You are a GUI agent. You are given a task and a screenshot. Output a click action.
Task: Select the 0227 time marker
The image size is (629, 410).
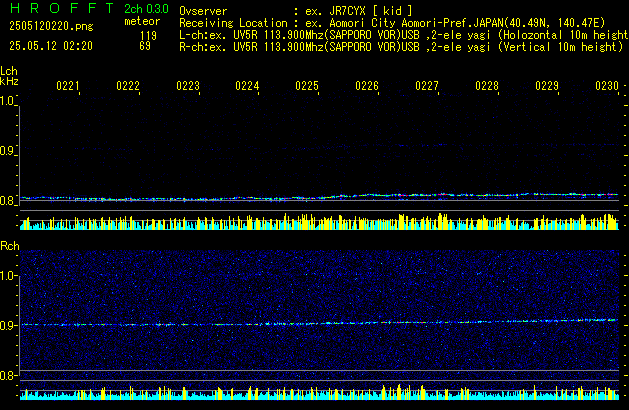coord(427,86)
